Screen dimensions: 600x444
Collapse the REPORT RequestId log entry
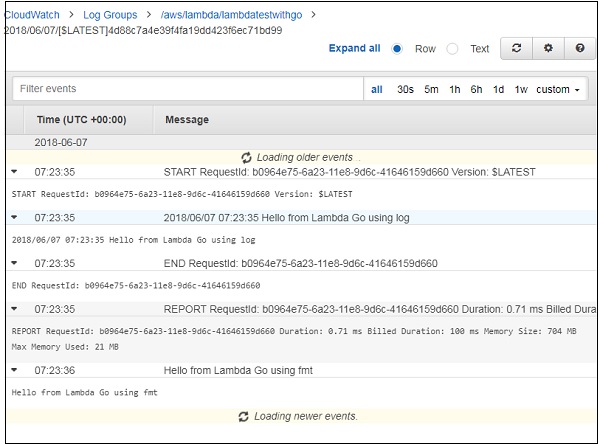tap(15, 309)
